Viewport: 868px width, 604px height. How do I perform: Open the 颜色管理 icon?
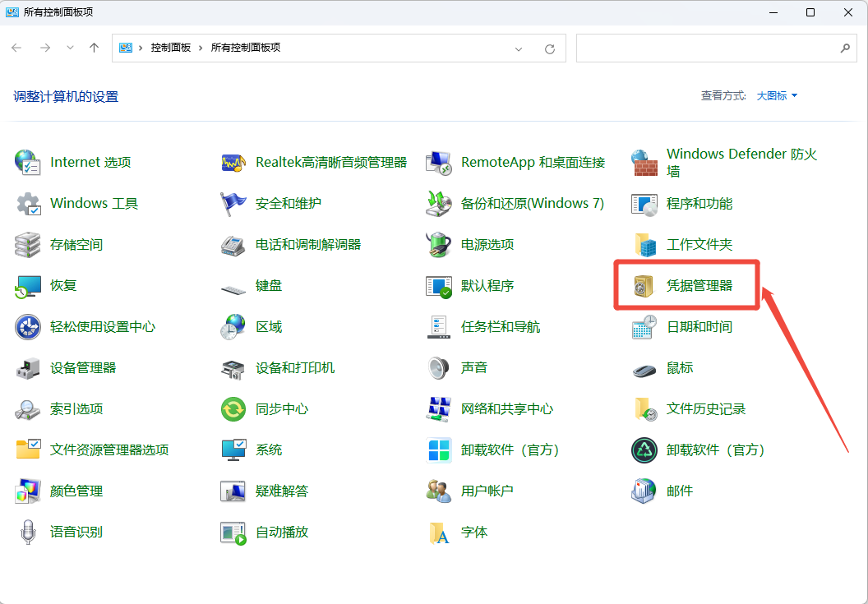click(28, 491)
